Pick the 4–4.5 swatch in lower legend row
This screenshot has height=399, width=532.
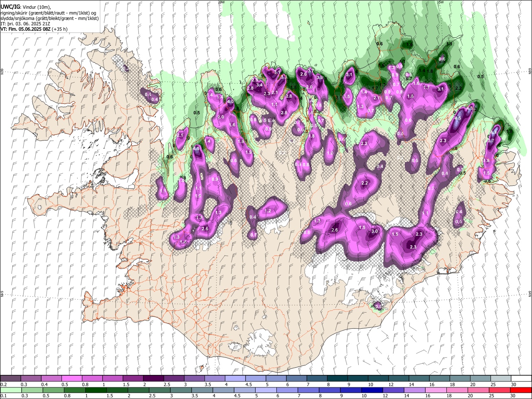pos(223,390)
